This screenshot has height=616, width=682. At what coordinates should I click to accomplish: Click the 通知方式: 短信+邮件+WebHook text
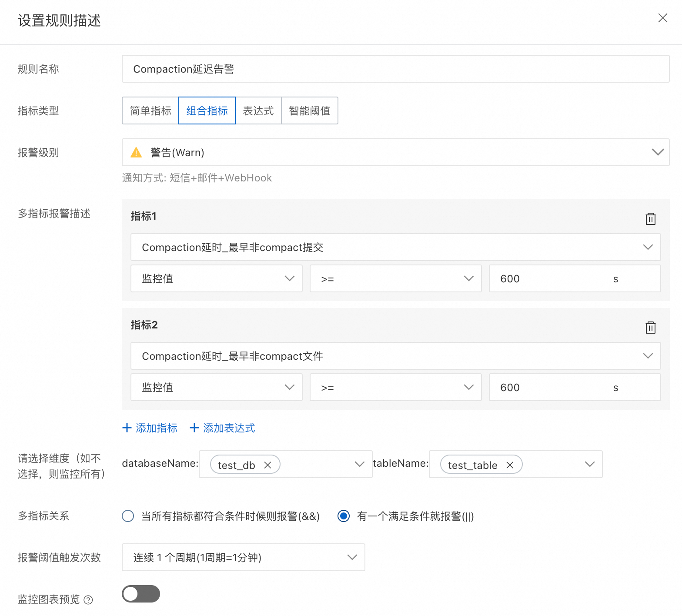click(197, 178)
